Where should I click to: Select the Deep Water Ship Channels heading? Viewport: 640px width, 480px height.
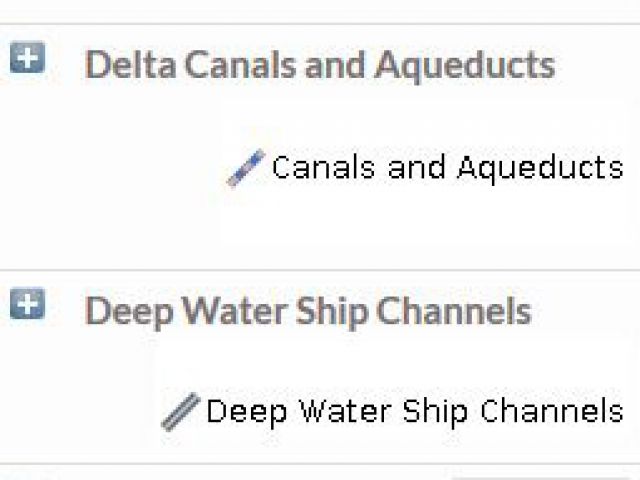[x=308, y=312]
